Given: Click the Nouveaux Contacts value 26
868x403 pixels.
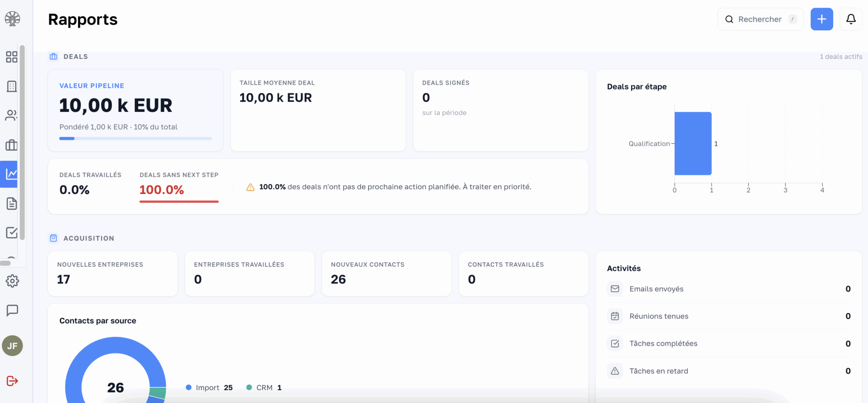Looking at the screenshot, I should coord(338,279).
